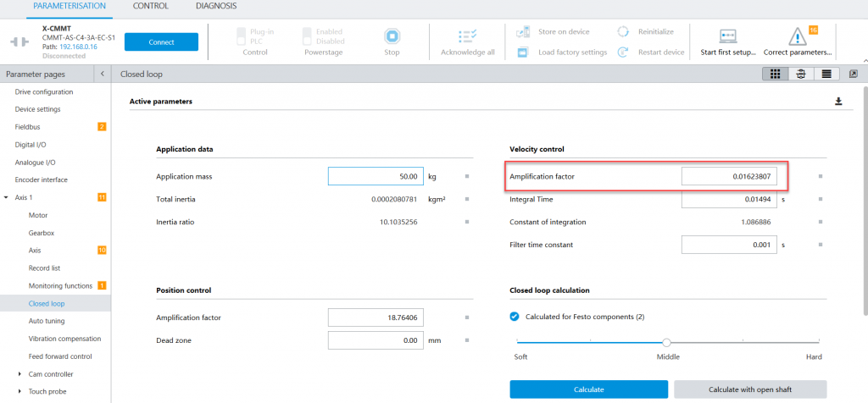Click the Load factory settings icon
868x403 pixels.
point(523,52)
